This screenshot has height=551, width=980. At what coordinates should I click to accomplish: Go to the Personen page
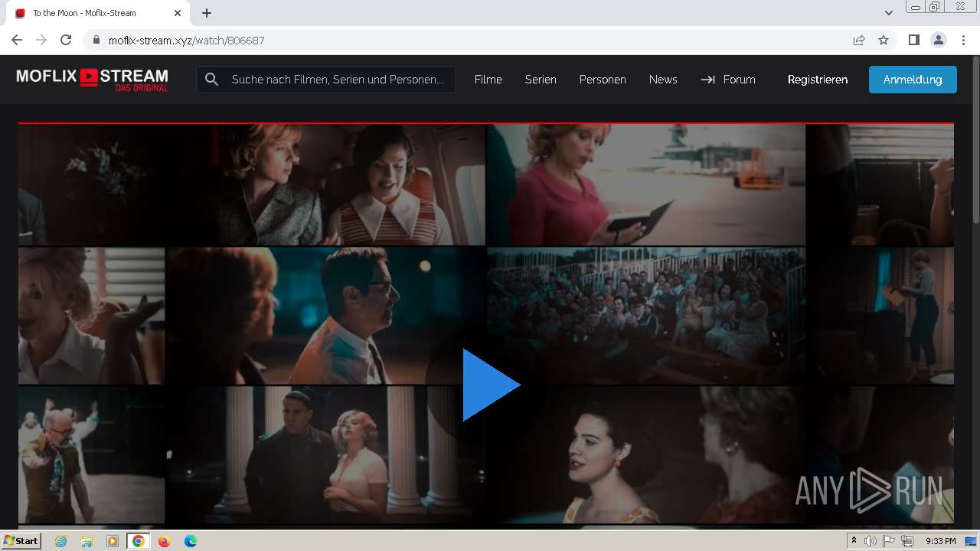603,80
